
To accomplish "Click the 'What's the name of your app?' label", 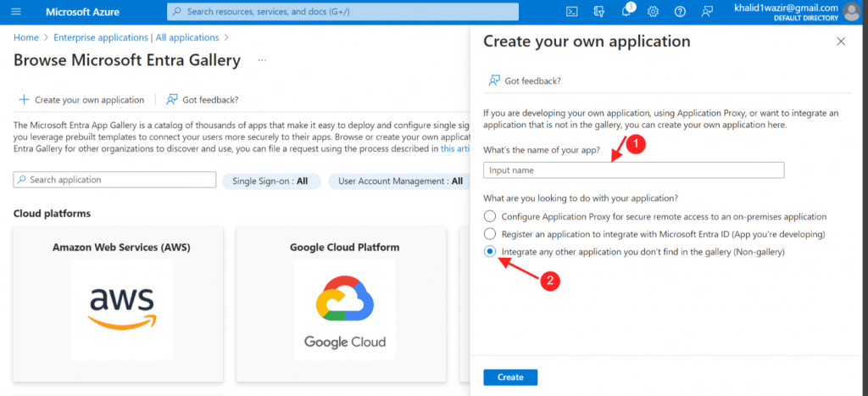I will click(x=542, y=149).
